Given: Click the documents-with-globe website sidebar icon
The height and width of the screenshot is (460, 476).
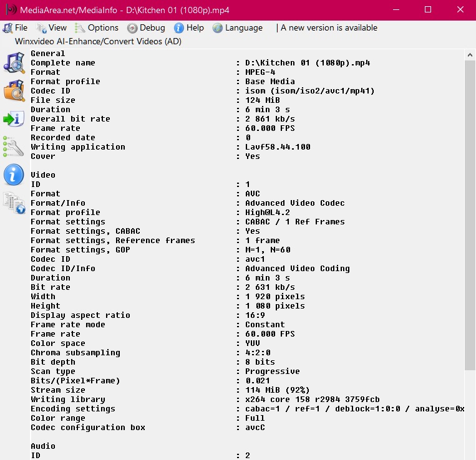Looking at the screenshot, I should pos(14,203).
